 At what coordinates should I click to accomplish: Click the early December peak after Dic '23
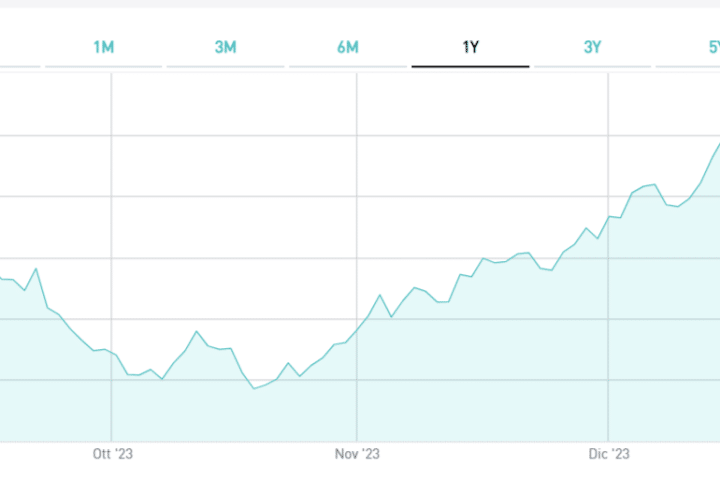[x=653, y=185]
